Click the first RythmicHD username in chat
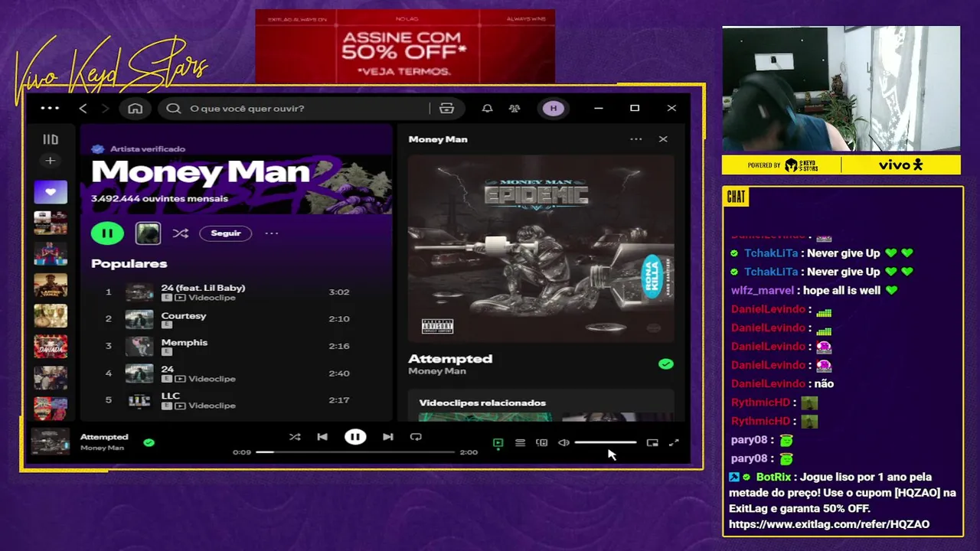The height and width of the screenshot is (551, 980). [x=760, y=403]
